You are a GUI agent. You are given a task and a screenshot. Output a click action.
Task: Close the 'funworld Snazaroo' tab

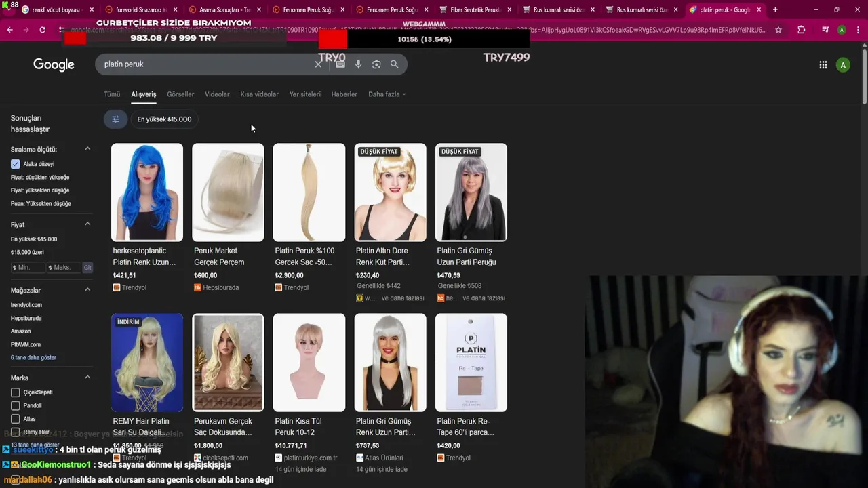coord(175,9)
